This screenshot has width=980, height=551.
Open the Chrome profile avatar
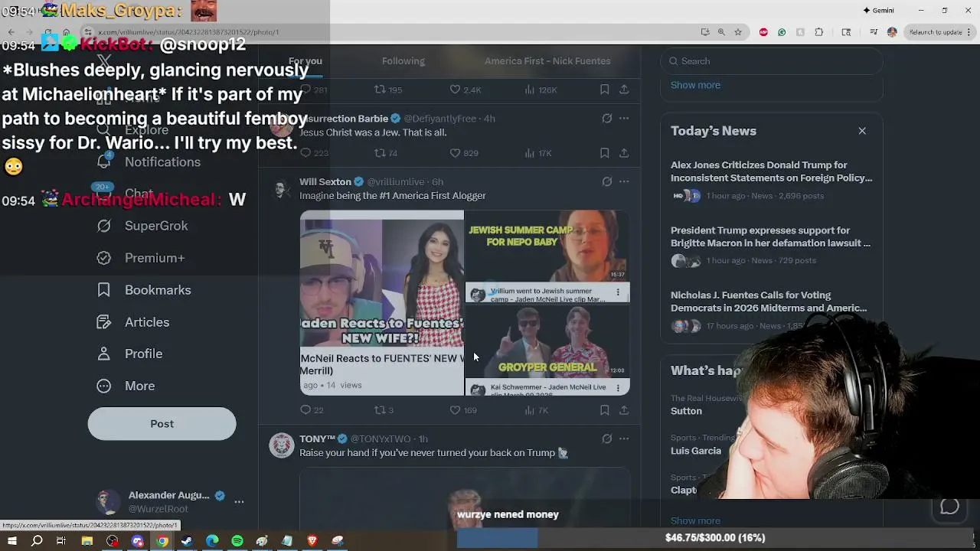coord(892,32)
